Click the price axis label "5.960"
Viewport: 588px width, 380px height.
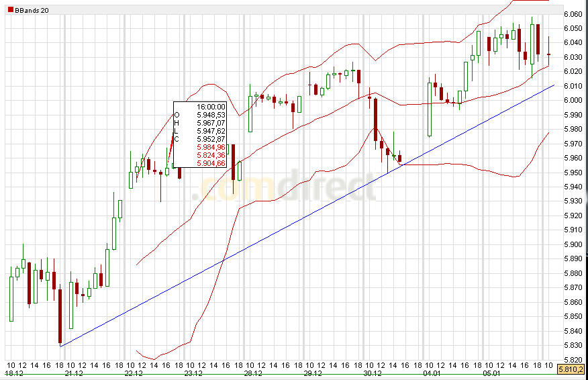(x=573, y=158)
